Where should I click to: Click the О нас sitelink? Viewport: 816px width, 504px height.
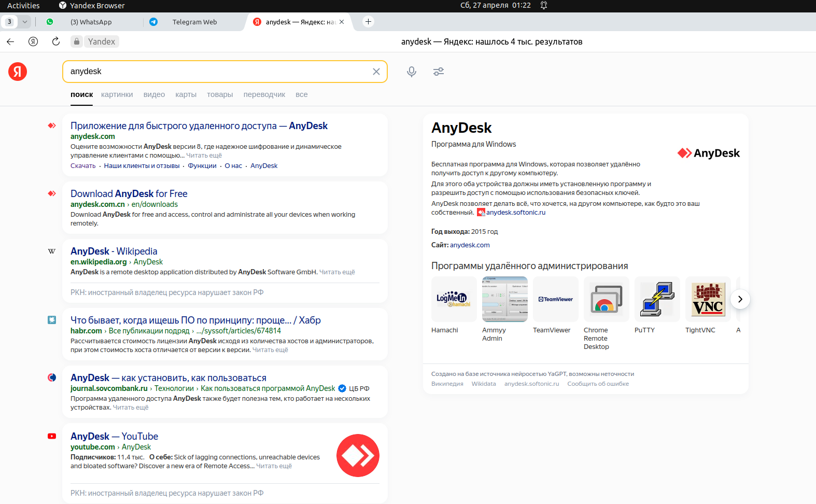coord(233,166)
